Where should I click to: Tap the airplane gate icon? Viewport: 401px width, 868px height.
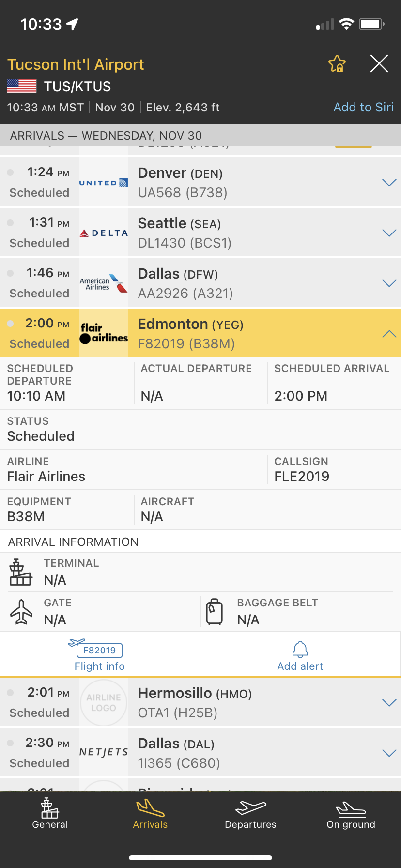point(21,612)
